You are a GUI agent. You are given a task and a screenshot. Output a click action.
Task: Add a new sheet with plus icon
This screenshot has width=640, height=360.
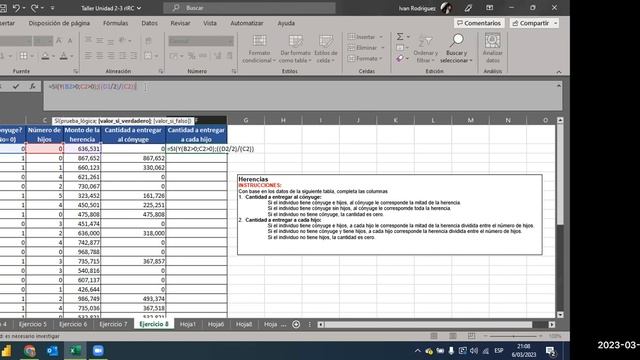(296, 324)
